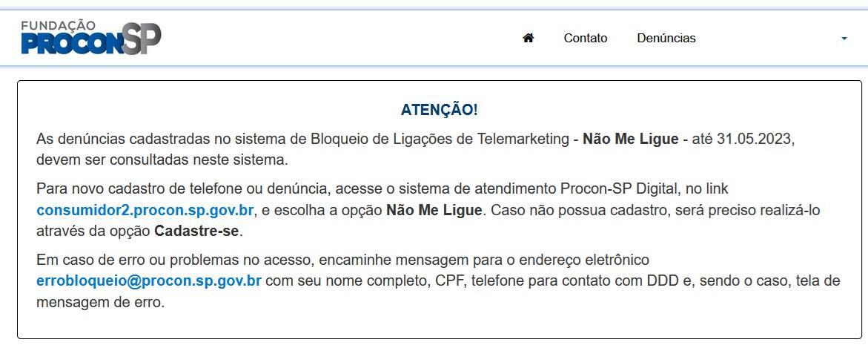This screenshot has width=868, height=348.
Task: Go to the home page via house icon
Action: (528, 39)
